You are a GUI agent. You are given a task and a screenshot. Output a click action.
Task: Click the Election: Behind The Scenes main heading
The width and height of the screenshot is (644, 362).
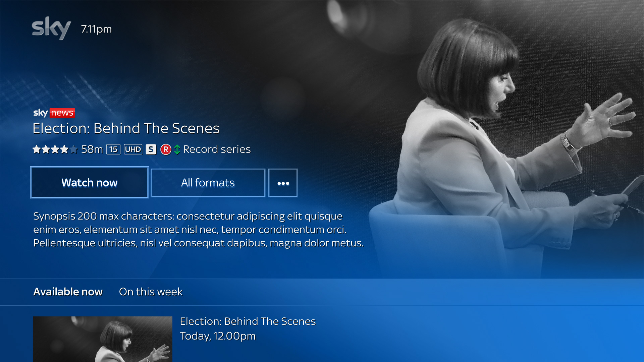[x=126, y=128]
